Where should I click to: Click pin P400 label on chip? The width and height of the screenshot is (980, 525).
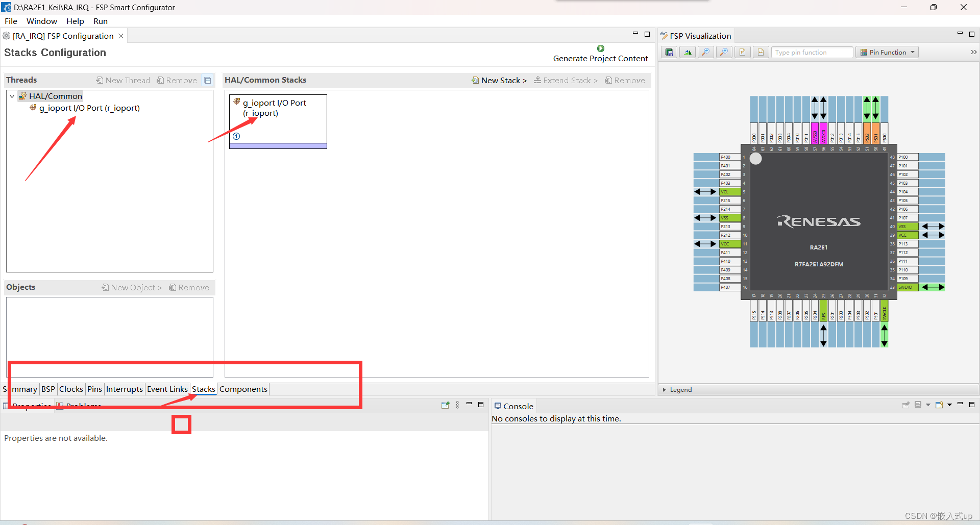click(x=730, y=157)
